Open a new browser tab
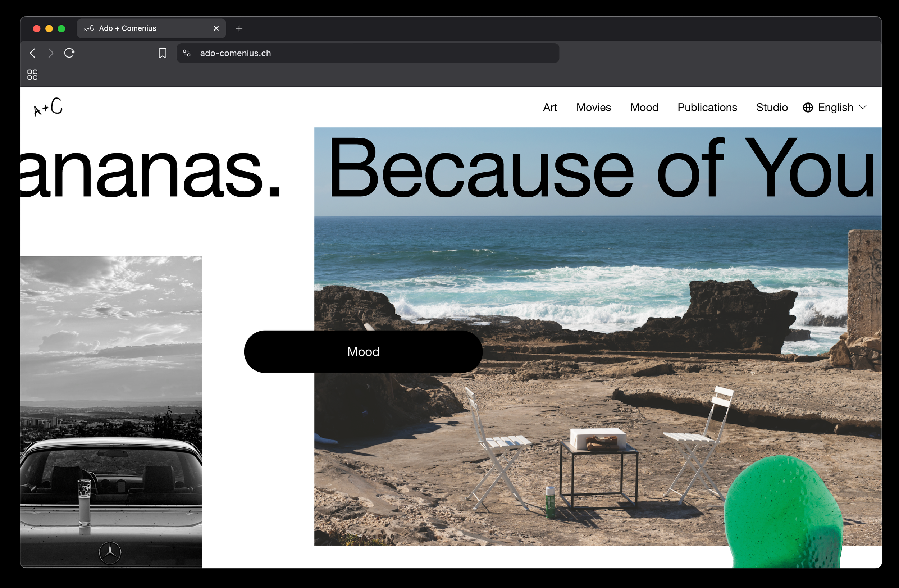This screenshot has height=588, width=899. click(x=239, y=28)
